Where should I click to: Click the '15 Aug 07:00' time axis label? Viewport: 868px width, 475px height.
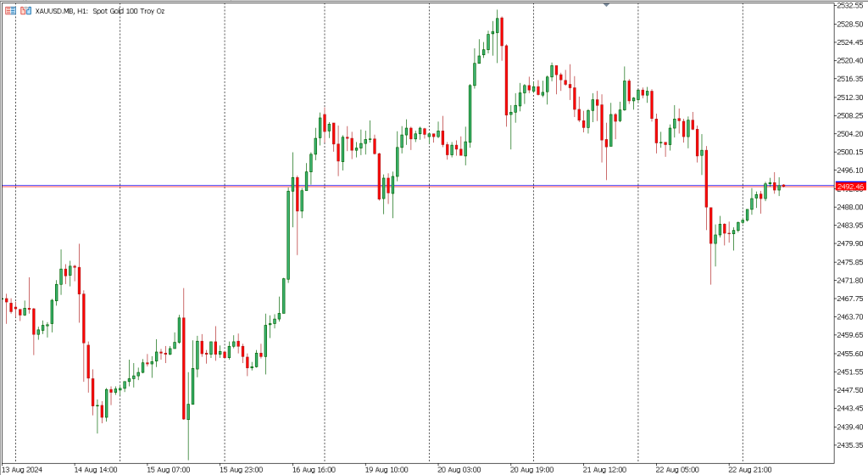click(169, 469)
